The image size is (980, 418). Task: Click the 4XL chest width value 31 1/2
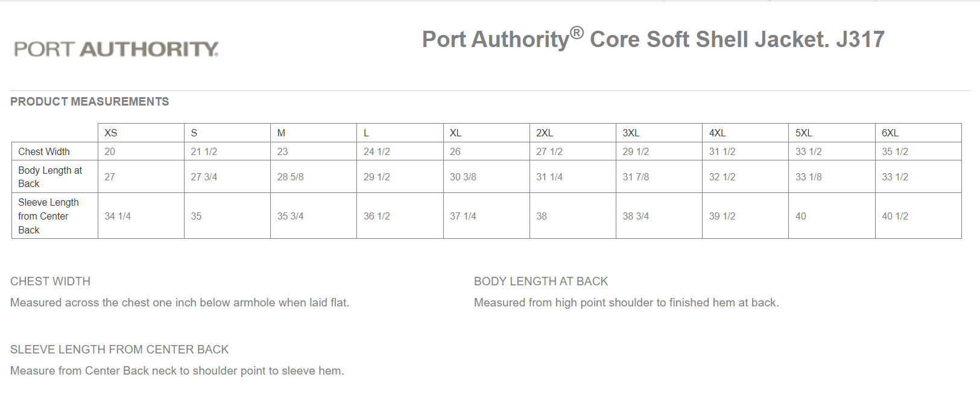pyautogui.click(x=722, y=151)
